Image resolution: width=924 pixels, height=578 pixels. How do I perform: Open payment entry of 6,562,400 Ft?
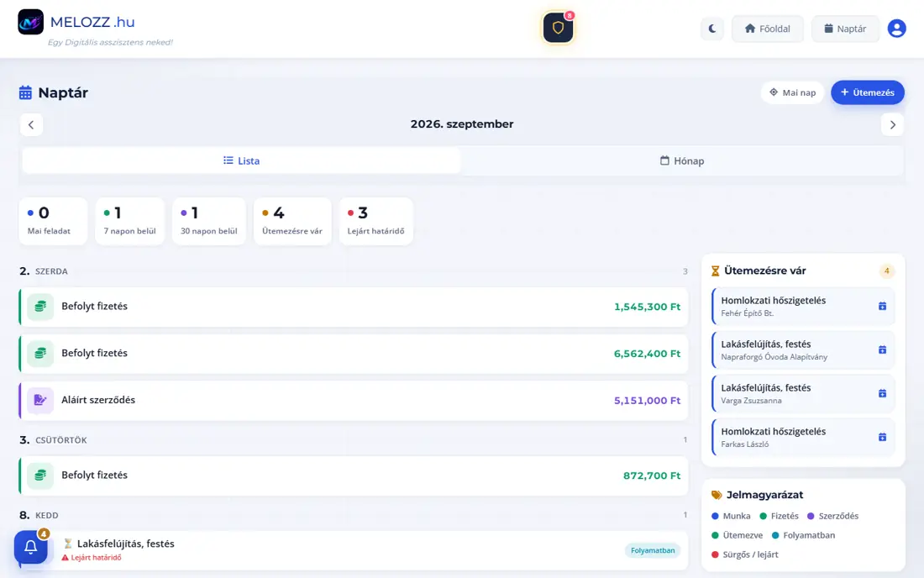[354, 354]
